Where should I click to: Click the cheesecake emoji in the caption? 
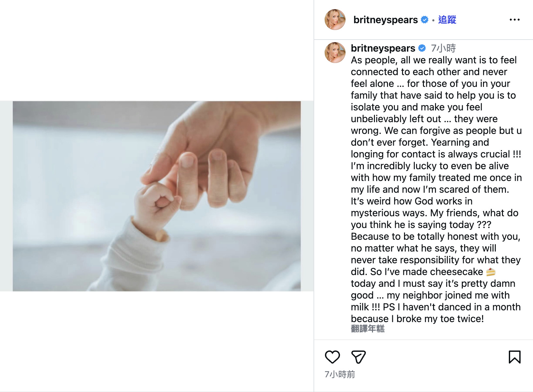tap(491, 272)
